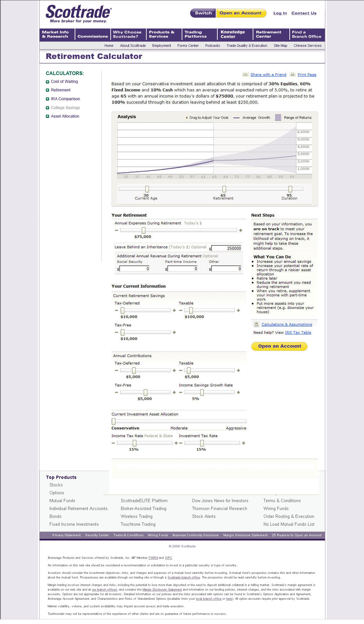Click minus icon for Tax-Free current savings
The height and width of the screenshot is (624, 364).
[116, 332]
